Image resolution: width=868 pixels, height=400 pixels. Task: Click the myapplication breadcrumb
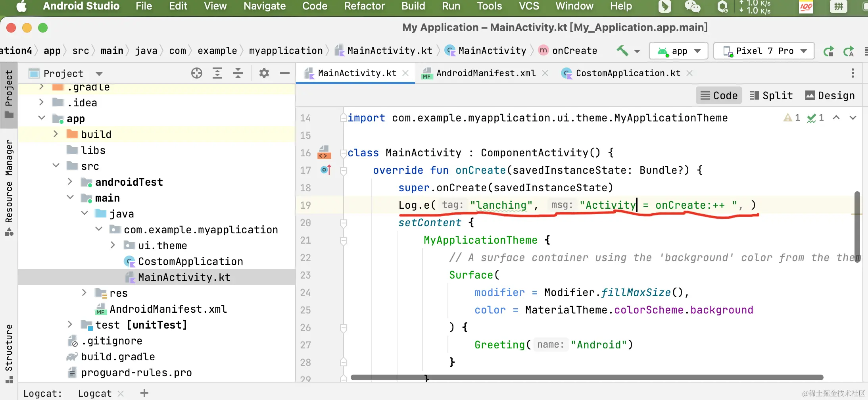pos(286,51)
